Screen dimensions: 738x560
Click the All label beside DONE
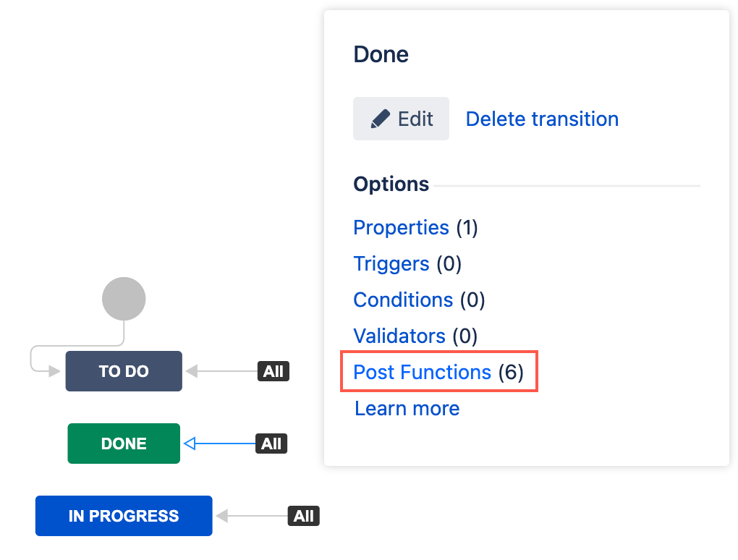(x=271, y=444)
